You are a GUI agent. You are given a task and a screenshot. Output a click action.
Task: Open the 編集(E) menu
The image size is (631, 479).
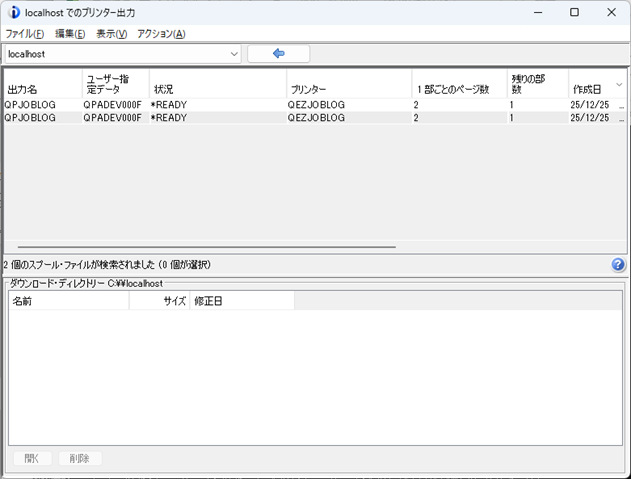(70, 34)
